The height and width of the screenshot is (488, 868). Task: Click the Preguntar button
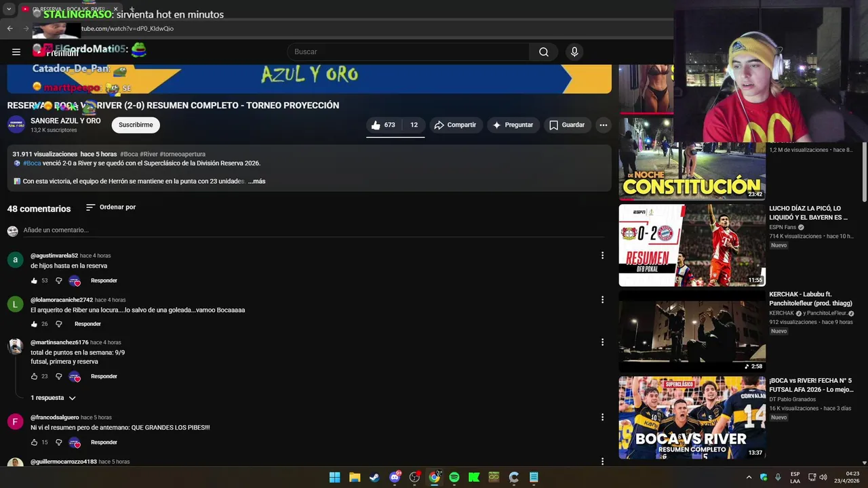pyautogui.click(x=513, y=125)
